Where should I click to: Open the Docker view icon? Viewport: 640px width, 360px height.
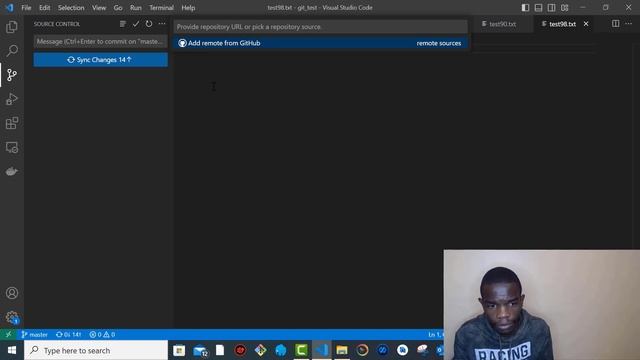pyautogui.click(x=12, y=171)
